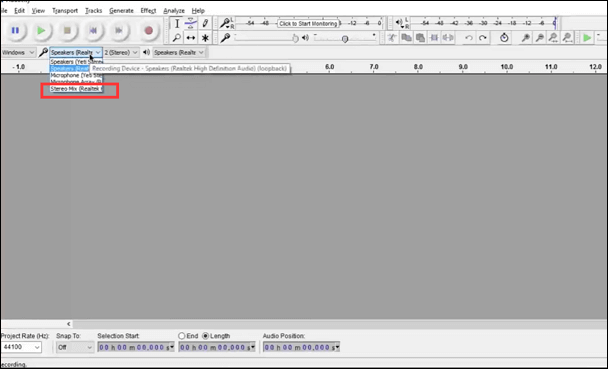Screen dimensions: 608x369
Task: Select the Selection (I-beam) tool
Action: click(177, 24)
